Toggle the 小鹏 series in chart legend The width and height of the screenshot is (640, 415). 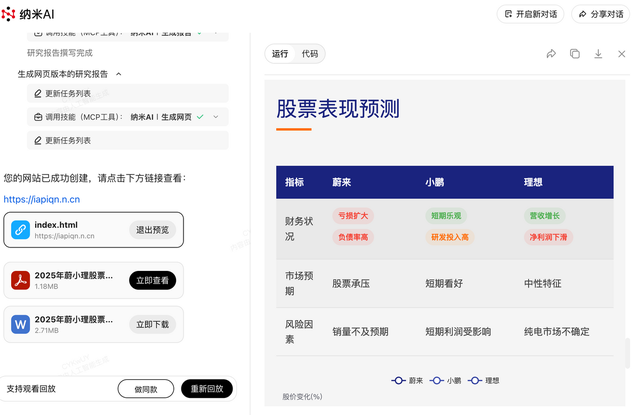pyautogui.click(x=446, y=380)
